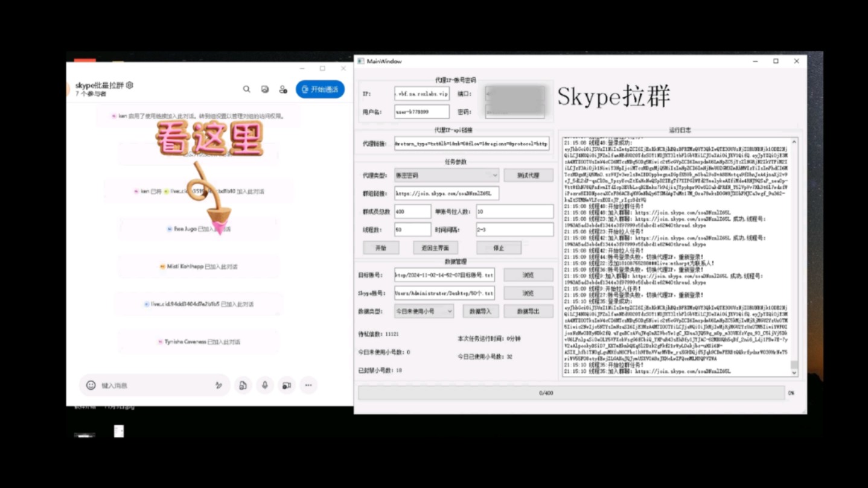868x488 pixels.
Task: Click the MainWindow title bar app icon
Action: click(361, 61)
